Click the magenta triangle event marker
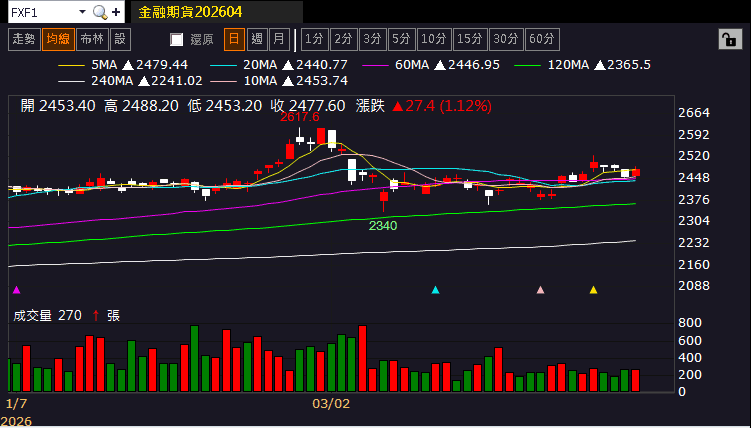The width and height of the screenshot is (751, 428). [16, 290]
